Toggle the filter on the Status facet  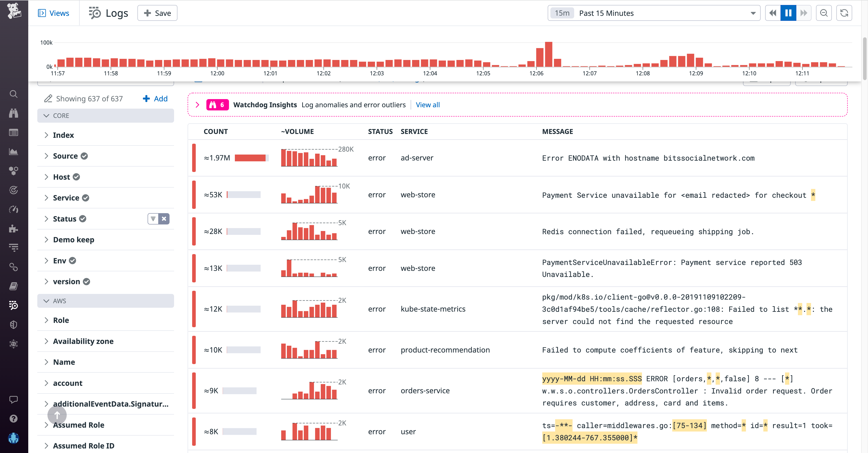click(x=153, y=219)
